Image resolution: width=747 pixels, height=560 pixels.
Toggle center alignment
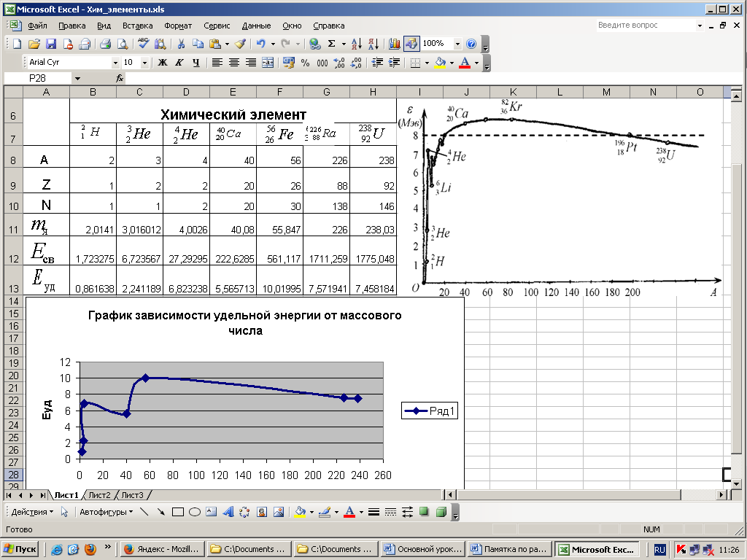tap(234, 63)
